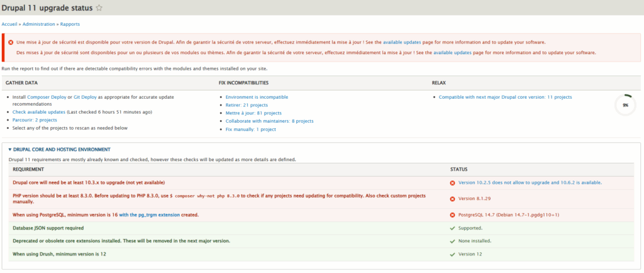The height and width of the screenshot is (273, 644).
Task: Click error icon beside Version 8.1.29
Action: (x=452, y=199)
